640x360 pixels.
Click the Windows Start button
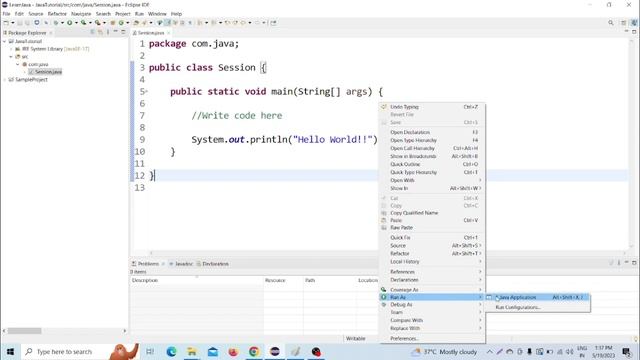10,351
